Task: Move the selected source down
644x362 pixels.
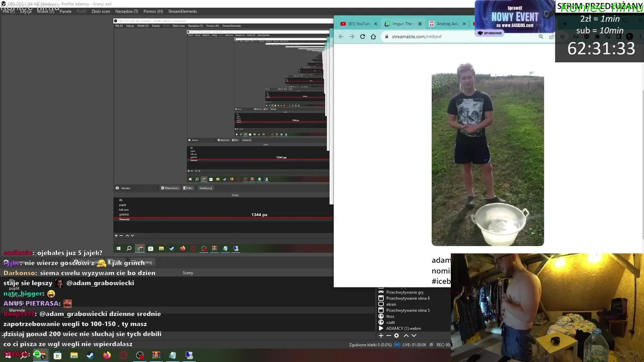Action: tap(414, 335)
